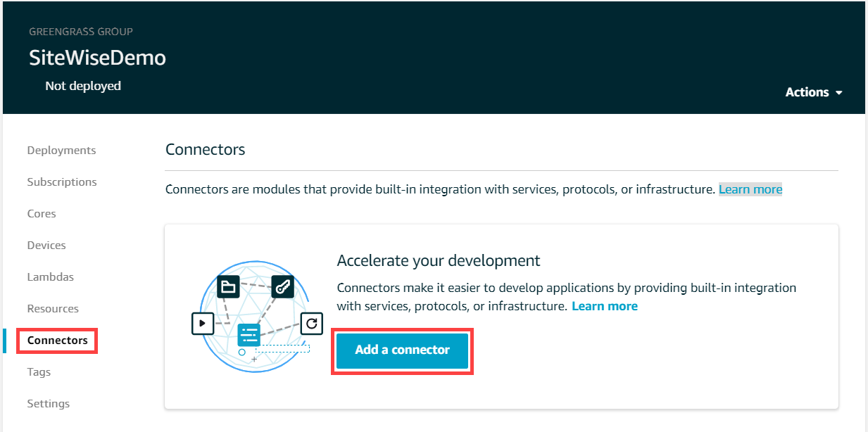The image size is (868, 432).
Task: Click the teal list icon in the globe
Action: tap(249, 334)
